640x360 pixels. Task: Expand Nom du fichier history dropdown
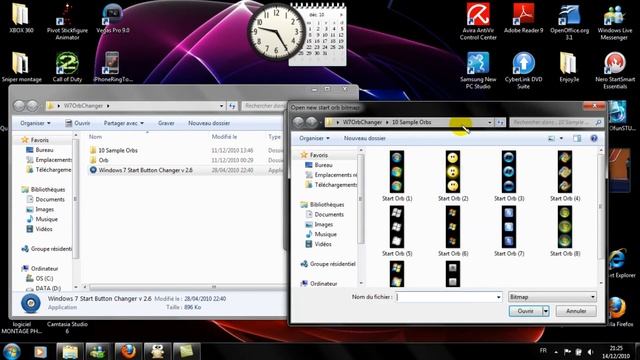click(498, 297)
